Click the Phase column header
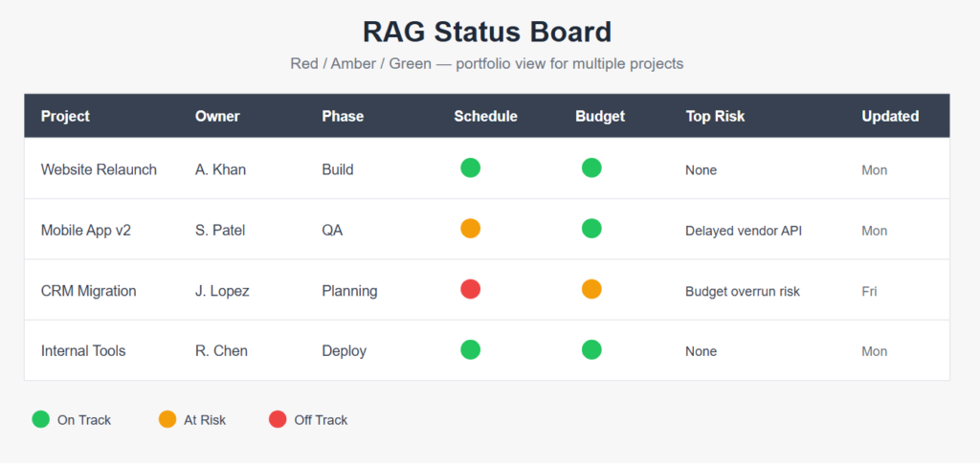 click(x=343, y=117)
